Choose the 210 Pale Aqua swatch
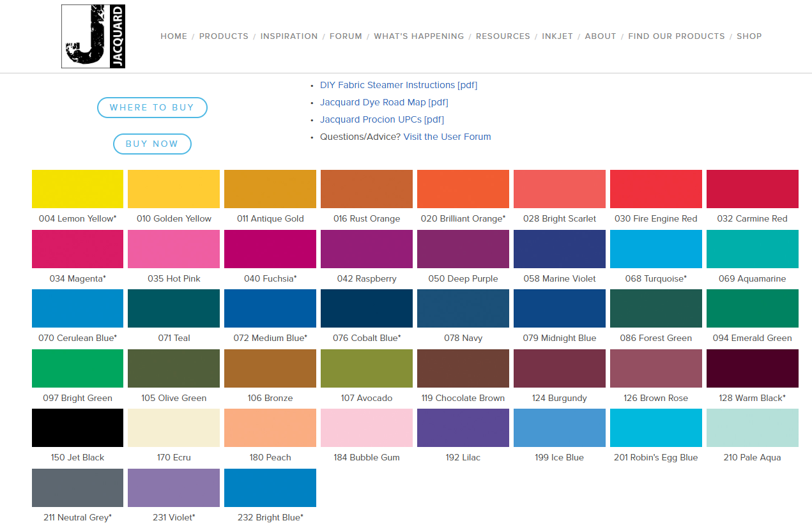This screenshot has width=812, height=530. point(753,428)
